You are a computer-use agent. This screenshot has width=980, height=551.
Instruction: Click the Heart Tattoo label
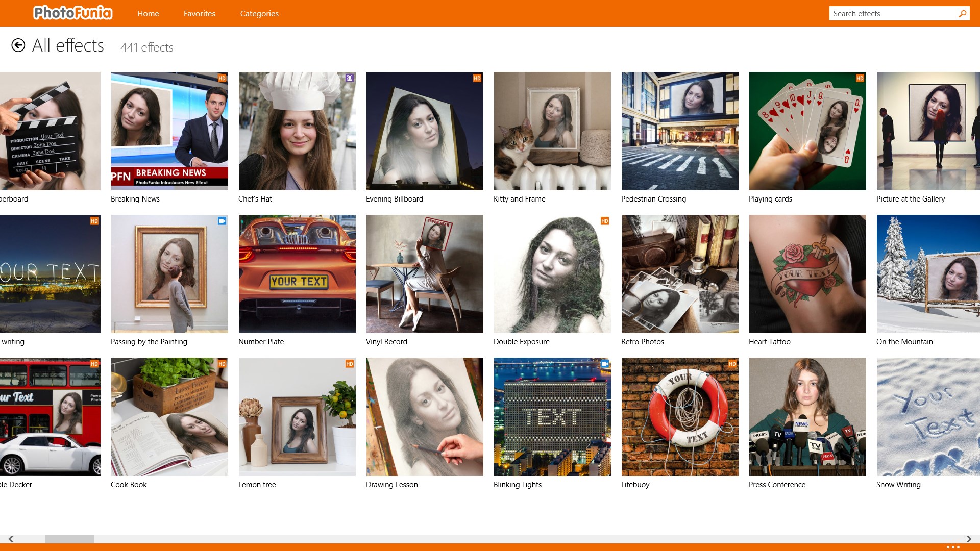[x=769, y=342]
